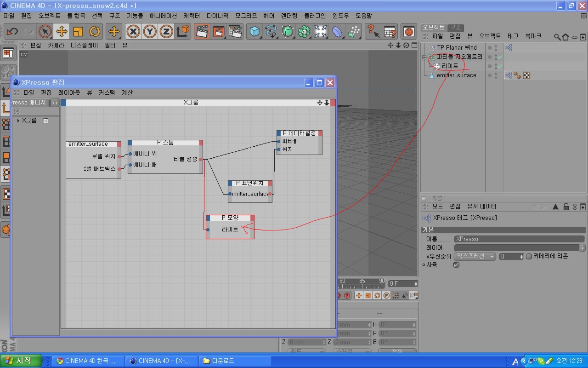Image resolution: width=588 pixels, height=368 pixels.
Task: Adjust priority value 0 stepper
Action: coord(521,256)
